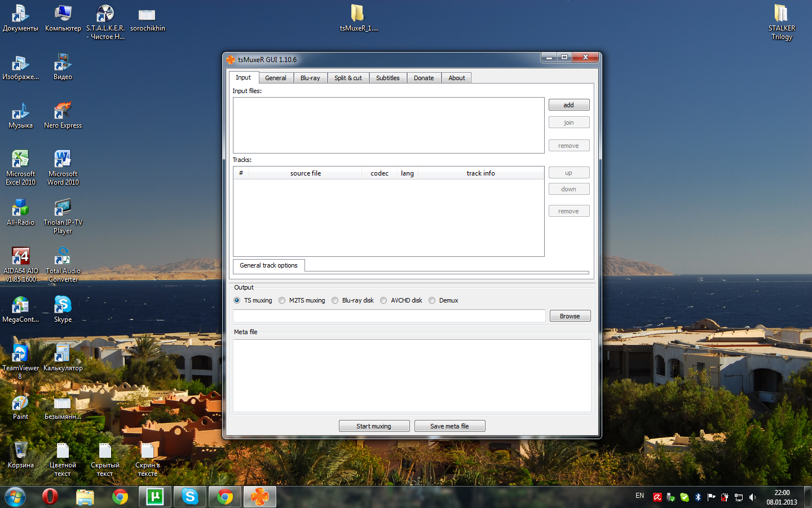Open the Windows Start menu
Viewport: 812px width, 508px height.
coord(15,497)
